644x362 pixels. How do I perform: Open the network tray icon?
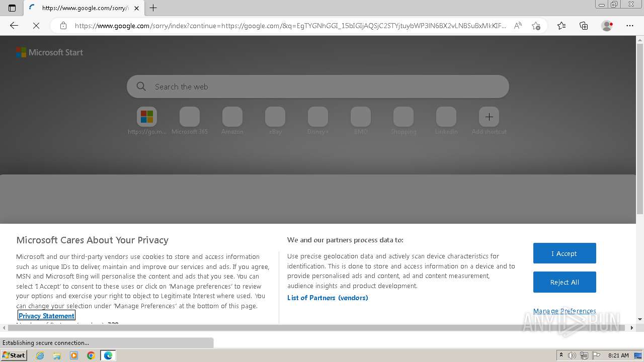(x=584, y=355)
